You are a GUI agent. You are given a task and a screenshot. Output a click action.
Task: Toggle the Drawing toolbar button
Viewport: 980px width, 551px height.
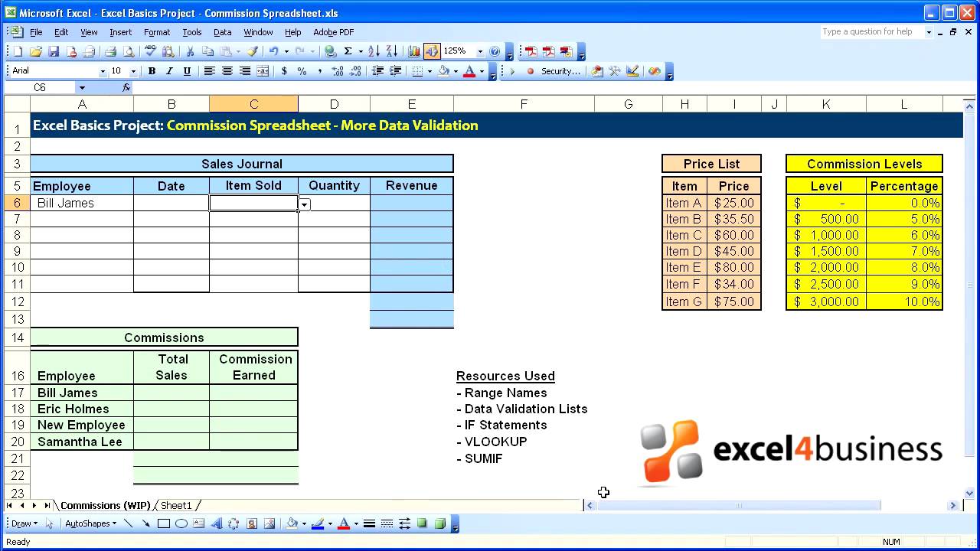click(x=432, y=51)
